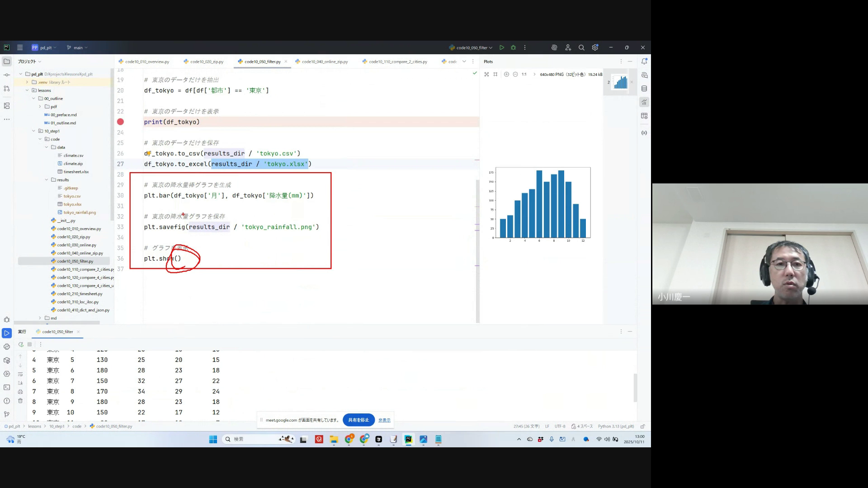This screenshot has height=488, width=868.
Task: Select the bar chart thumbnail in Plots
Action: pos(620,82)
